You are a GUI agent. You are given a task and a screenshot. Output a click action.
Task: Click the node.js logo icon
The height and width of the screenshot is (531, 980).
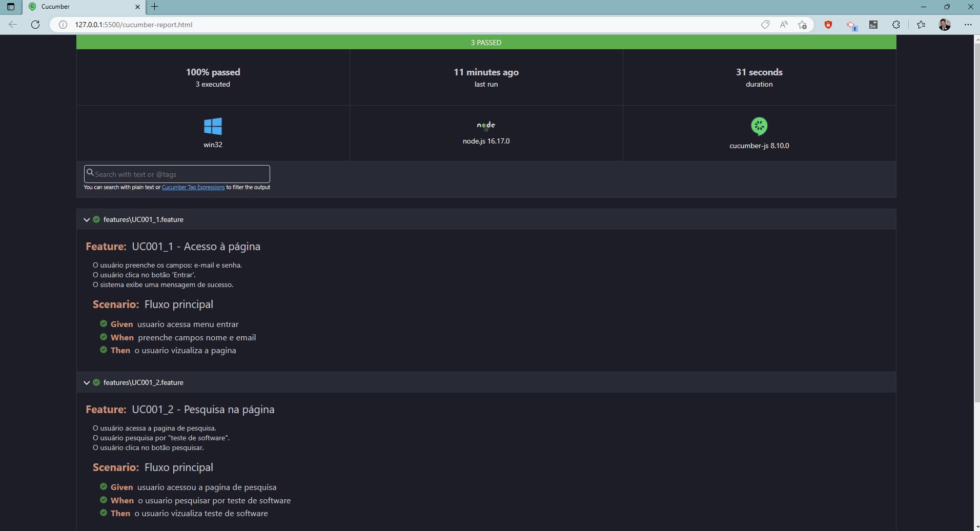486,126
